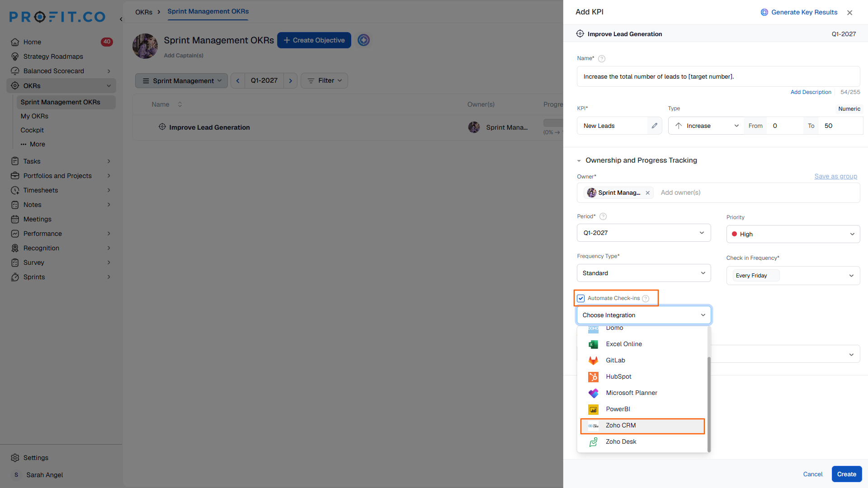Open Check in Frequency dropdown
This screenshot has height=488, width=868.
pyautogui.click(x=793, y=276)
